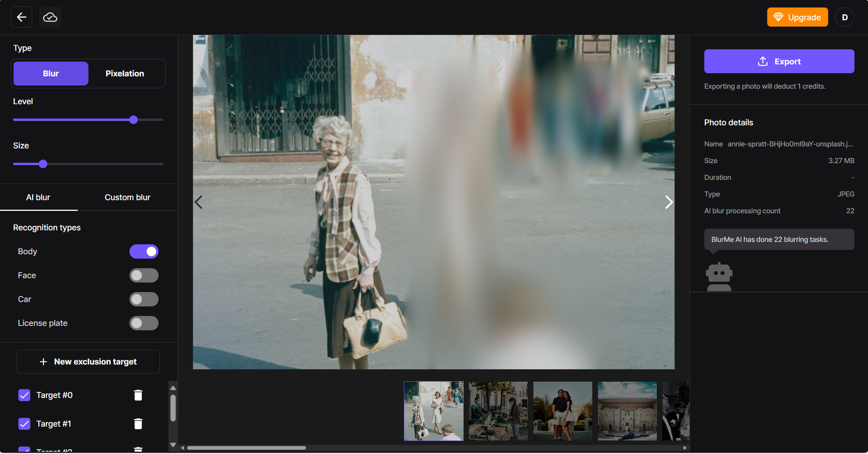
Task: Uncheck the Target #0 checkbox
Action: 24,395
